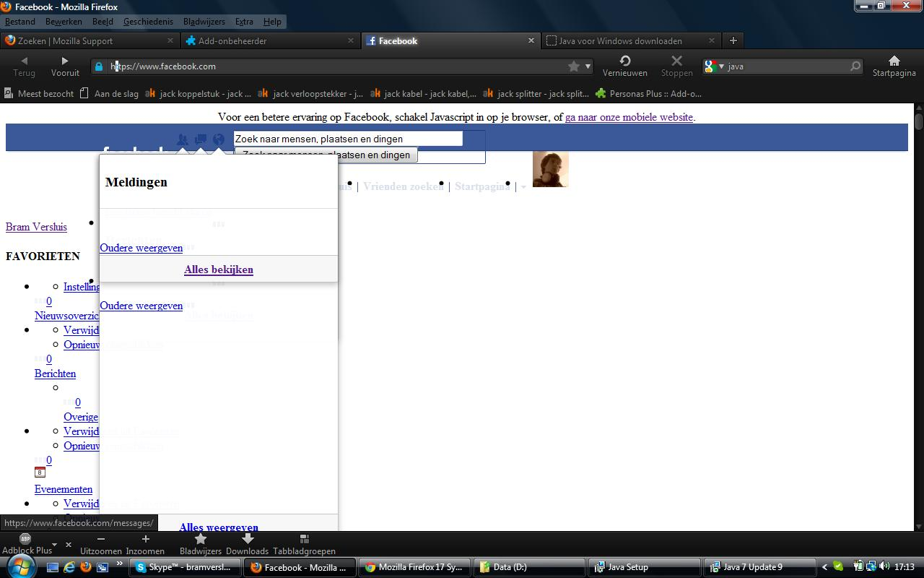
Task: Zoom in with the Inzoomen button
Action: tap(145, 543)
